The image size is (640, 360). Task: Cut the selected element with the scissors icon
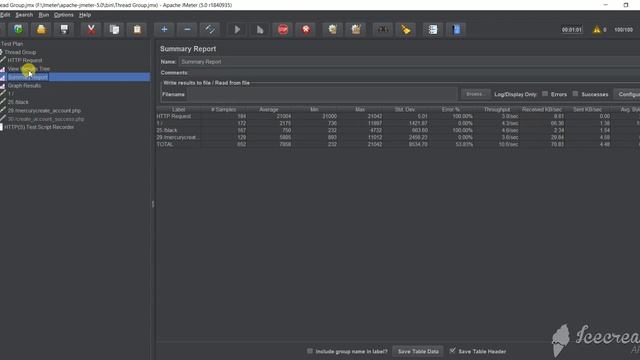point(91,29)
